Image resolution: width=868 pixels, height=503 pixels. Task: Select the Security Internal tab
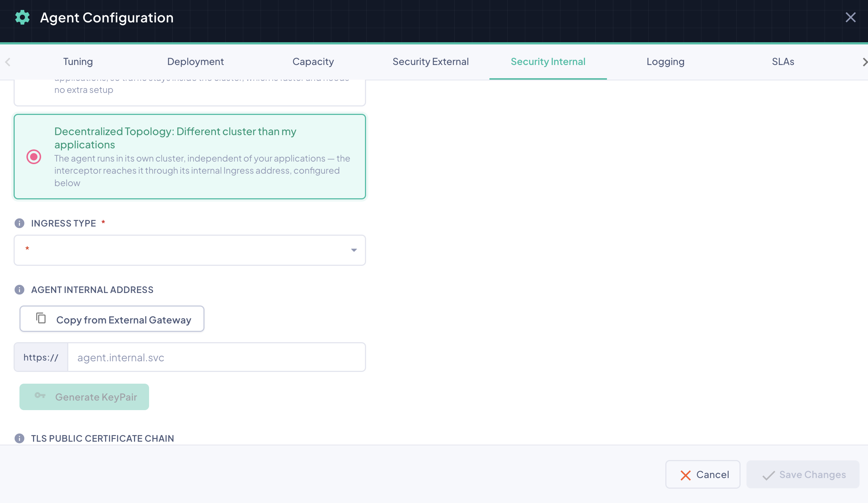548,62
